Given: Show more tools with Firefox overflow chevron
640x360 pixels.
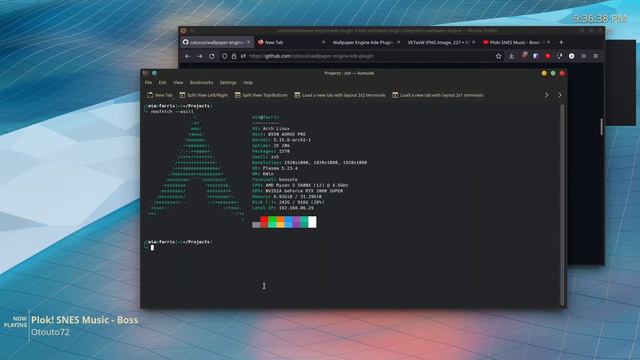Looking at the screenshot, I should (x=584, y=56).
